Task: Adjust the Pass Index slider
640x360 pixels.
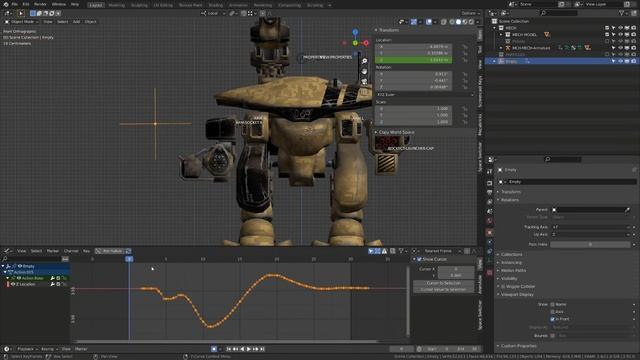Action: point(590,244)
